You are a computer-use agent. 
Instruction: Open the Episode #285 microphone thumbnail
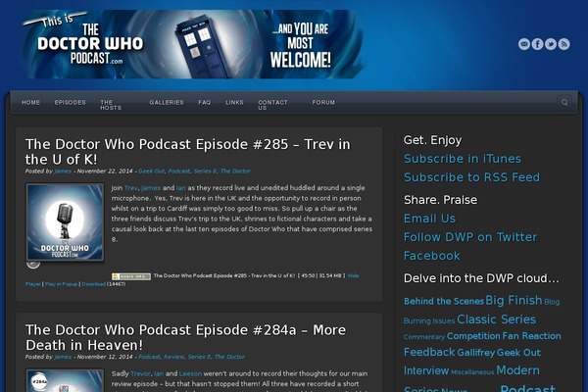pyautogui.click(x=65, y=222)
